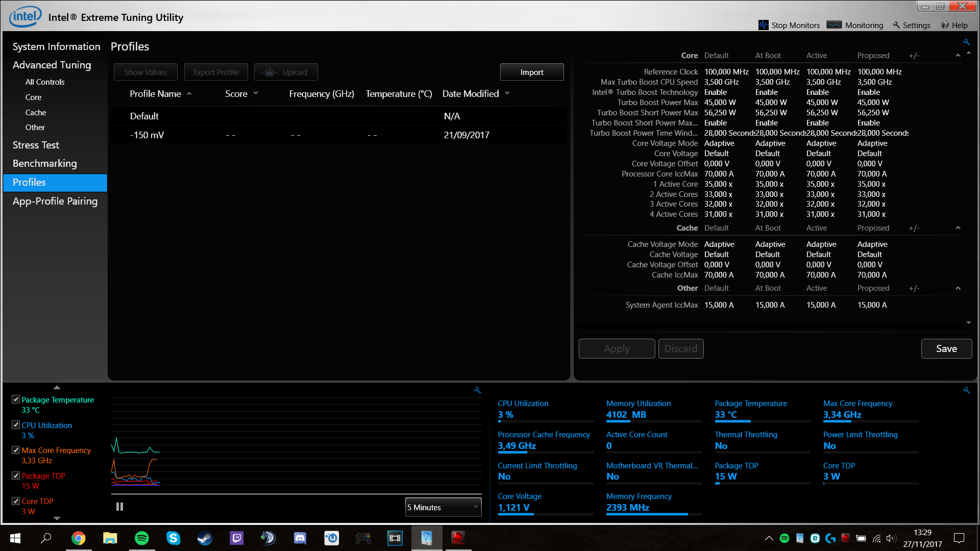The width and height of the screenshot is (980, 551).
Task: Open the Settings wrench icon
Action: pyautogui.click(x=896, y=25)
